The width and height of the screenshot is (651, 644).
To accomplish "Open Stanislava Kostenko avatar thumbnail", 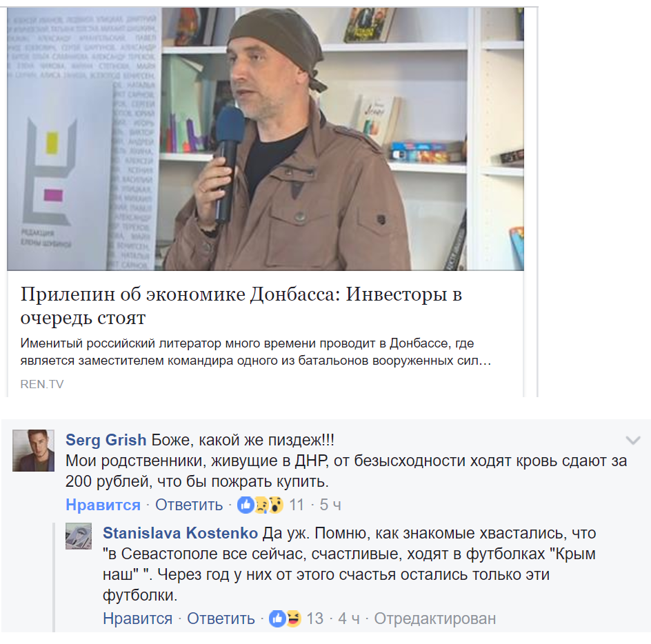I will coord(79,536).
